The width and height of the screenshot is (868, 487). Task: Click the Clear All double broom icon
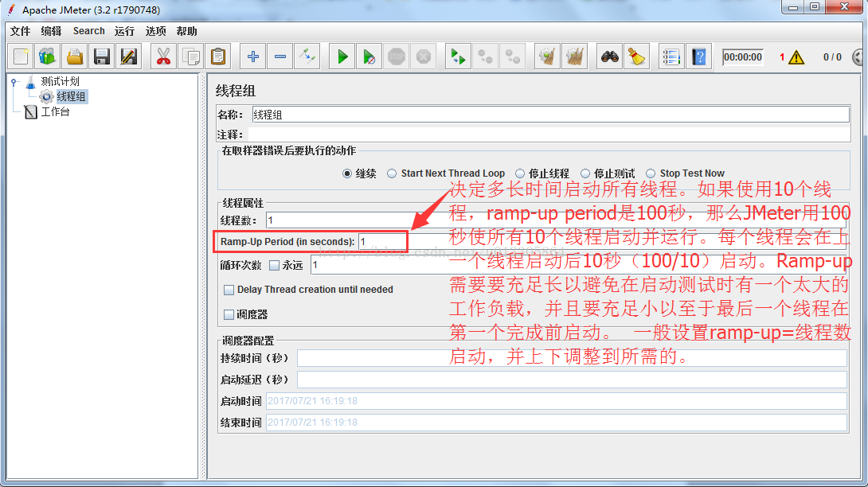click(x=575, y=56)
